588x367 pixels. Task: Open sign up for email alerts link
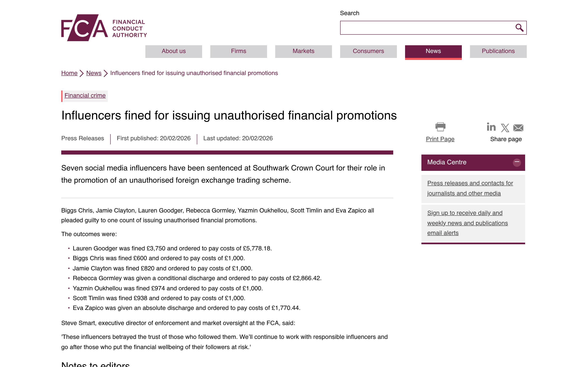(468, 223)
